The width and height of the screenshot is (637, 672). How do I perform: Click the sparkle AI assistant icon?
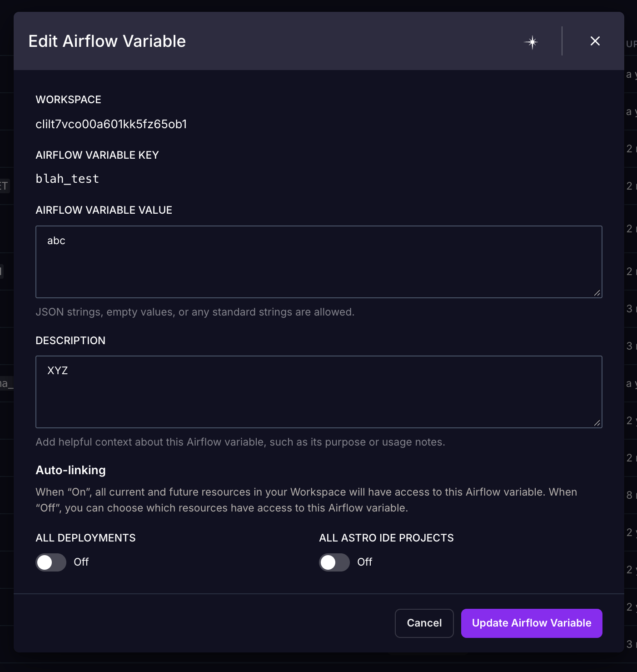[531, 42]
